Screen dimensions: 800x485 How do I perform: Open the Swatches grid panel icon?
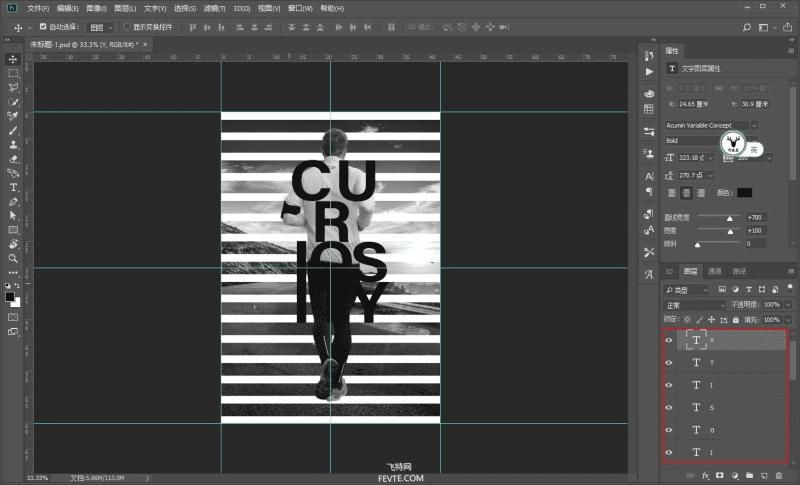click(649, 109)
